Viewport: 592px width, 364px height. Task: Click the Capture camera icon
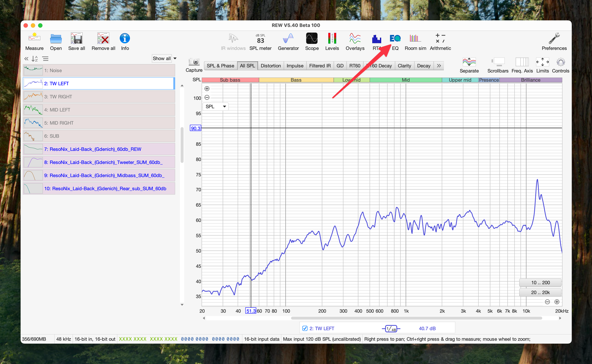coord(194,62)
